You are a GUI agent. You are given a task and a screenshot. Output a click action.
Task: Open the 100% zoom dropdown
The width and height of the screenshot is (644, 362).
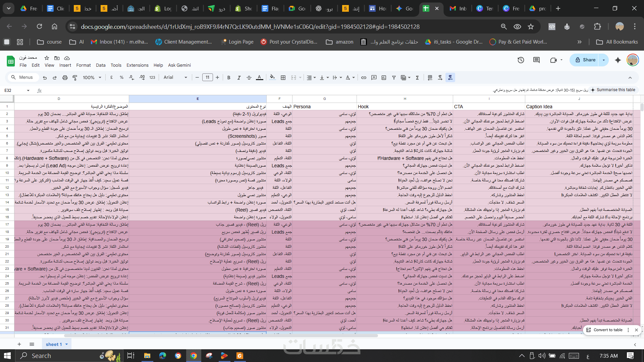coord(92,77)
